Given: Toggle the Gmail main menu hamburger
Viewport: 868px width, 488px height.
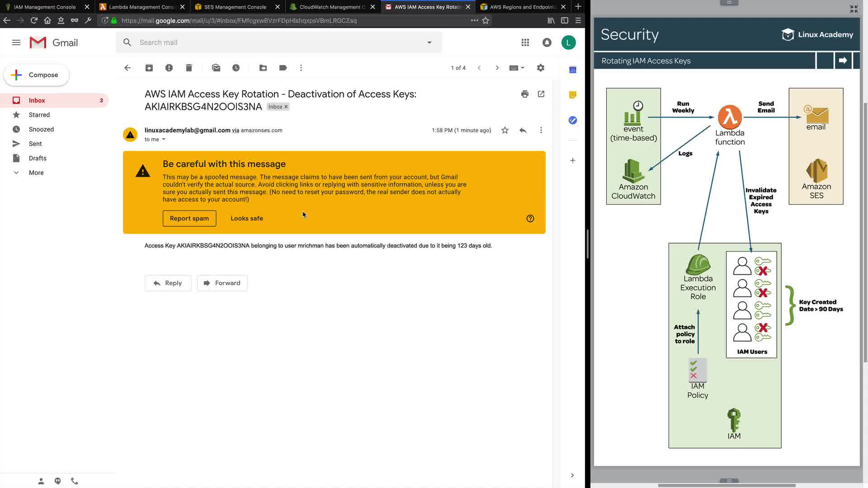Looking at the screenshot, I should (16, 42).
